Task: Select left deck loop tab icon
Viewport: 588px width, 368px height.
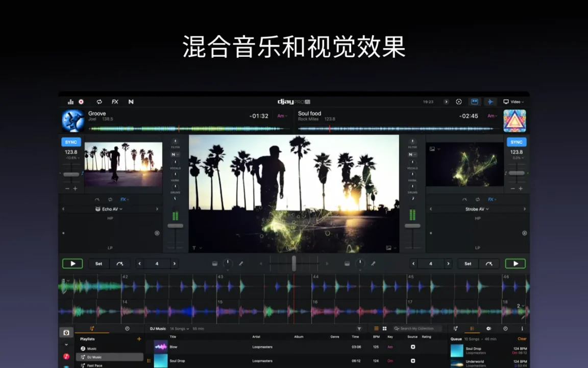Action: click(x=110, y=199)
